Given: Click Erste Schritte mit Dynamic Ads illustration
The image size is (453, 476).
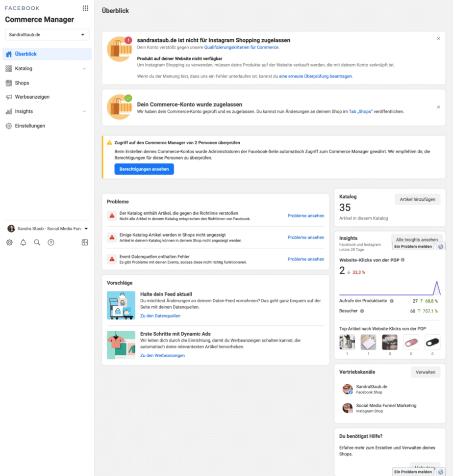Looking at the screenshot, I should tap(121, 345).
